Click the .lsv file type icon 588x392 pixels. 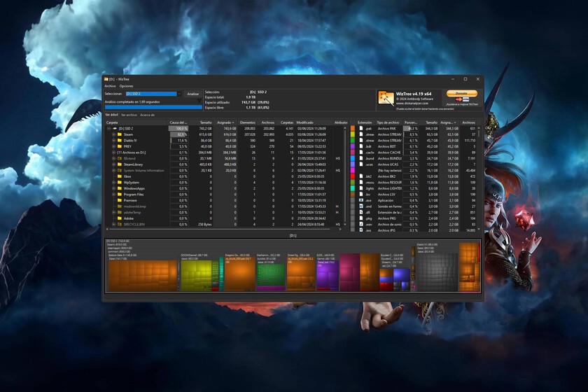click(x=360, y=195)
